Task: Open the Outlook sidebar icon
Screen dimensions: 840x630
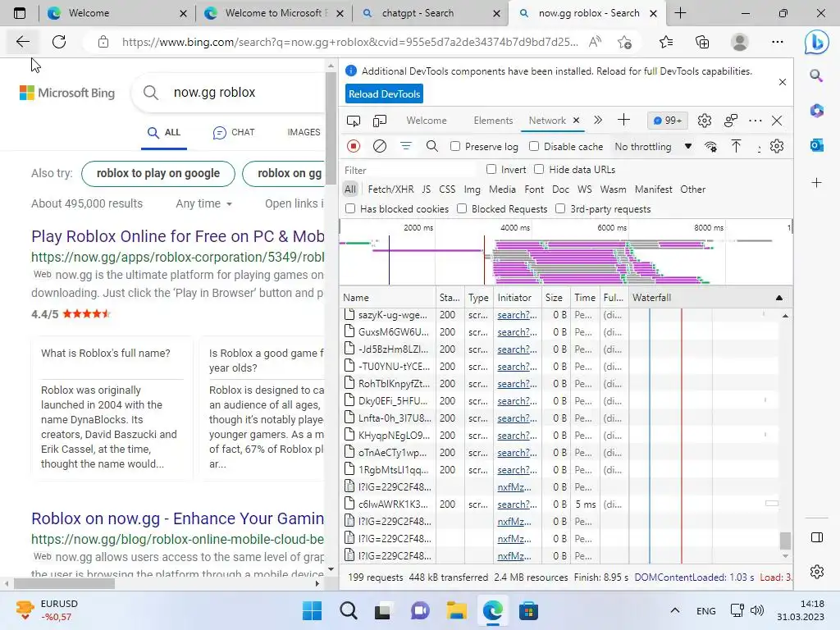Action: [x=816, y=145]
